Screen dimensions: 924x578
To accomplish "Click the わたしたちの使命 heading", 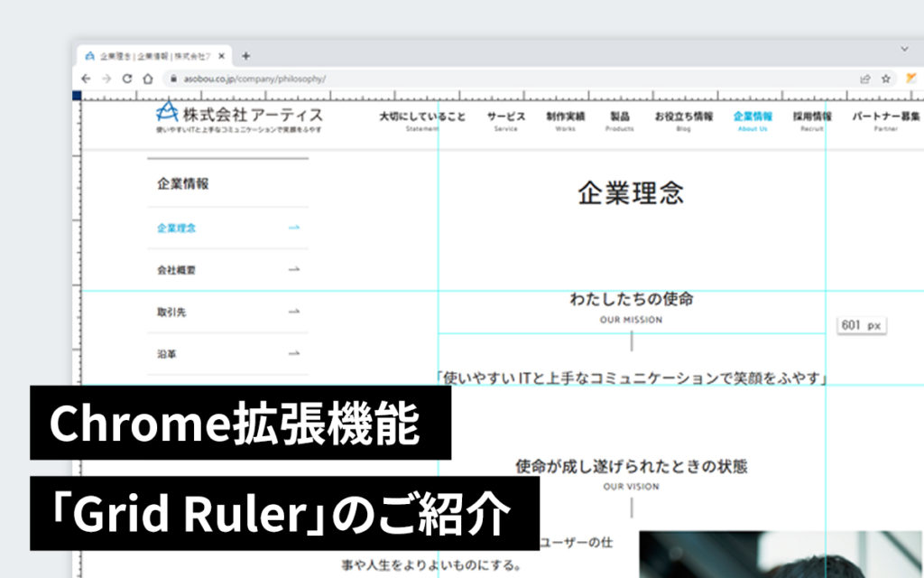I will [631, 299].
